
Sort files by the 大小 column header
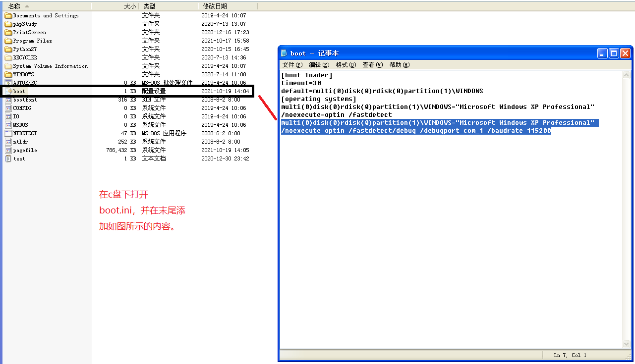point(129,5)
